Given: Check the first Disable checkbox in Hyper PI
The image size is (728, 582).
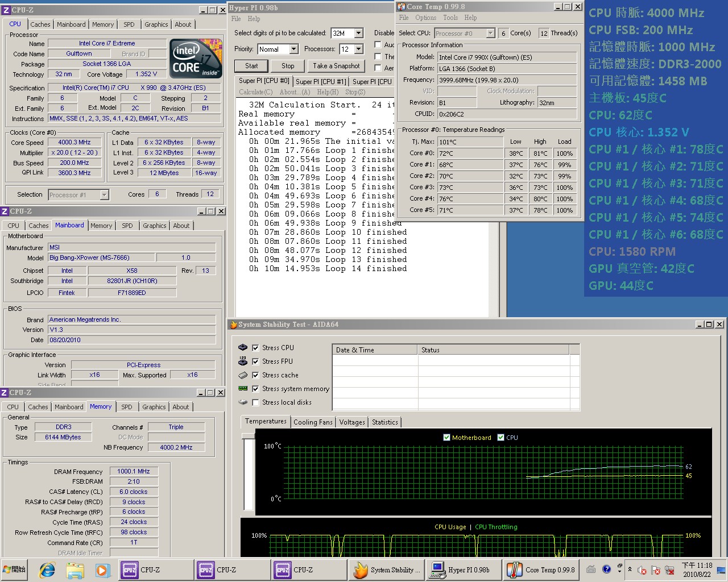Looking at the screenshot, I should [x=378, y=44].
